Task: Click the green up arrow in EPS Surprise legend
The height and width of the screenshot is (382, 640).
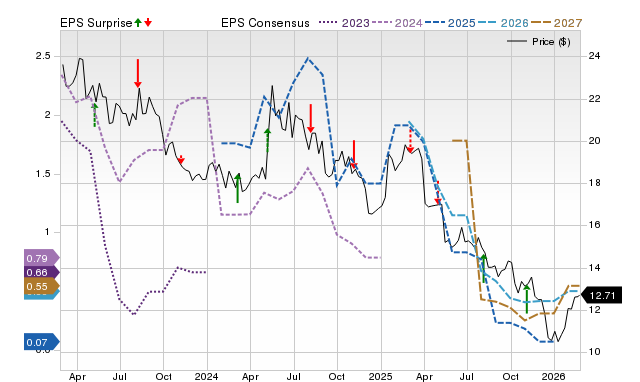Action: pos(138,23)
